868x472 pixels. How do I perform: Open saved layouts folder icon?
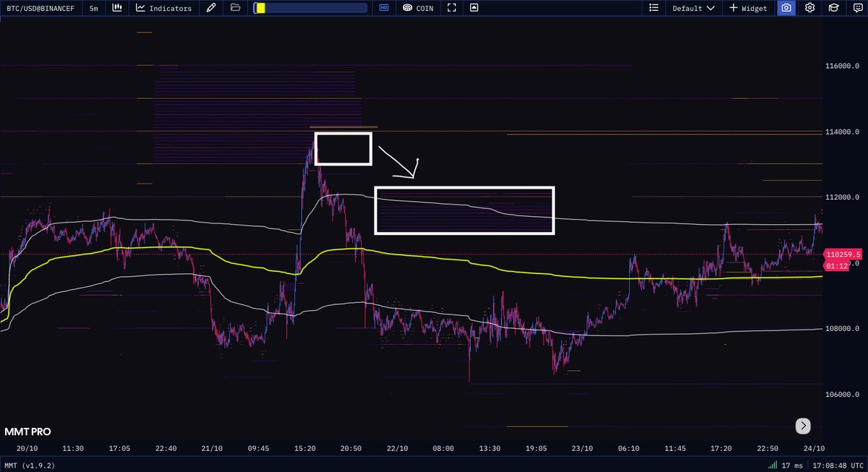tap(234, 8)
